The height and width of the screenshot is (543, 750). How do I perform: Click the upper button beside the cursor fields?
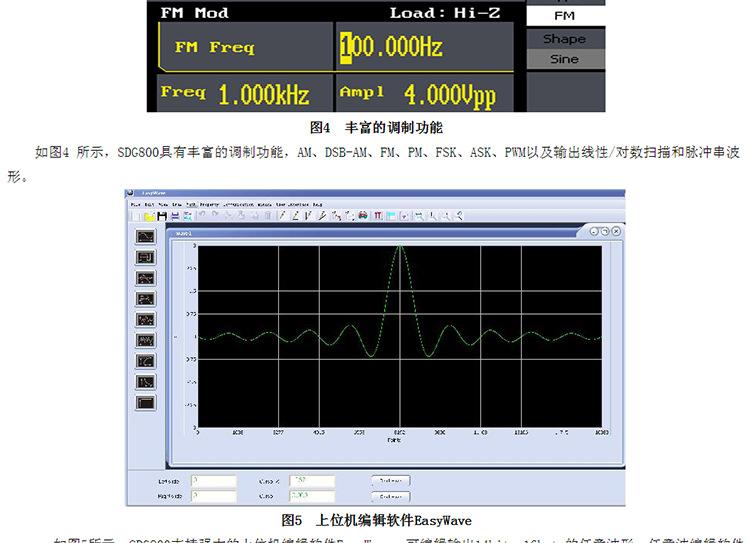(x=390, y=481)
